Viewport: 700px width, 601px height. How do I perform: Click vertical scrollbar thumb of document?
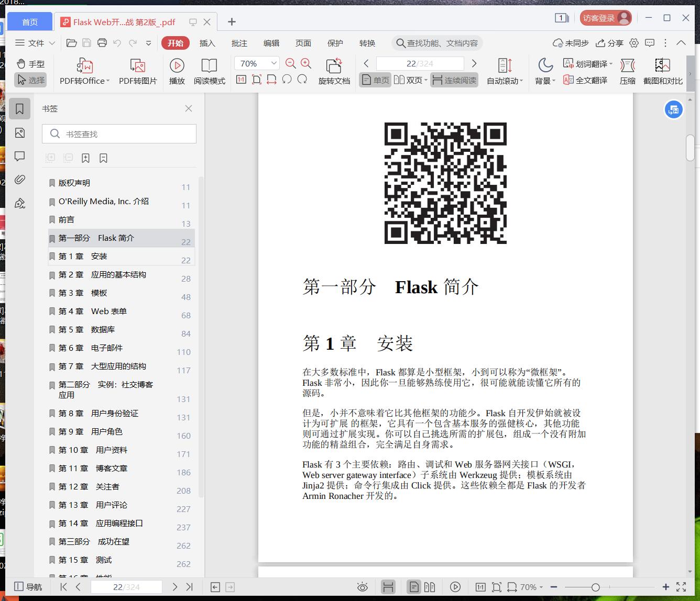click(x=690, y=148)
